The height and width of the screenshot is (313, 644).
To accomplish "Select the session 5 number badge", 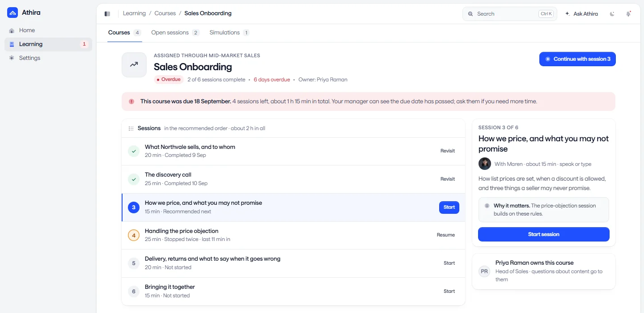I will tap(134, 263).
